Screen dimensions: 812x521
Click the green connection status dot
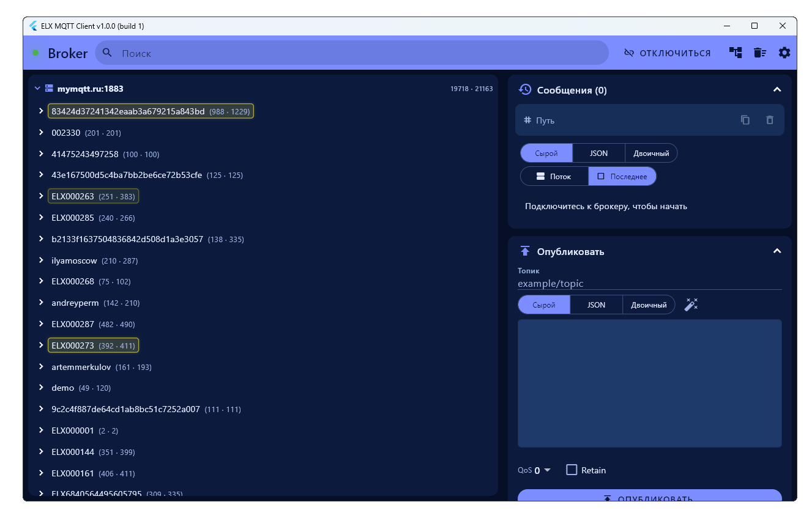coord(35,53)
